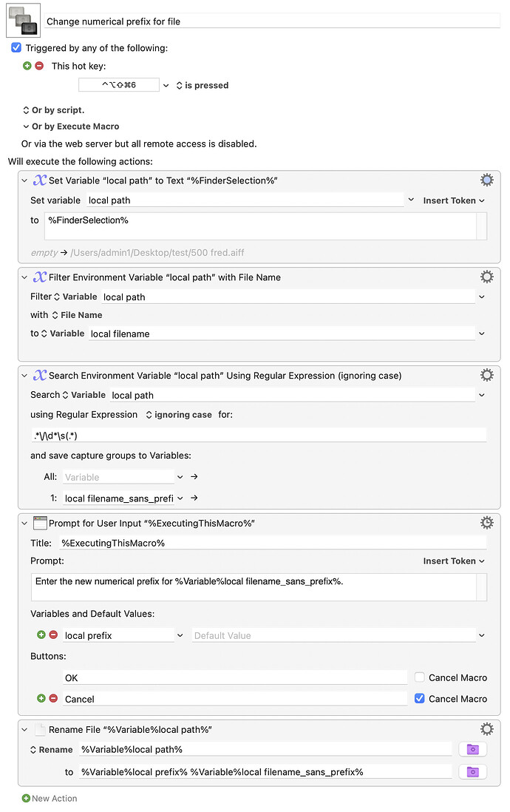Screen dimensions: 510x812
Task: Disable Cancel Macro for Cancel button
Action: tap(420, 698)
